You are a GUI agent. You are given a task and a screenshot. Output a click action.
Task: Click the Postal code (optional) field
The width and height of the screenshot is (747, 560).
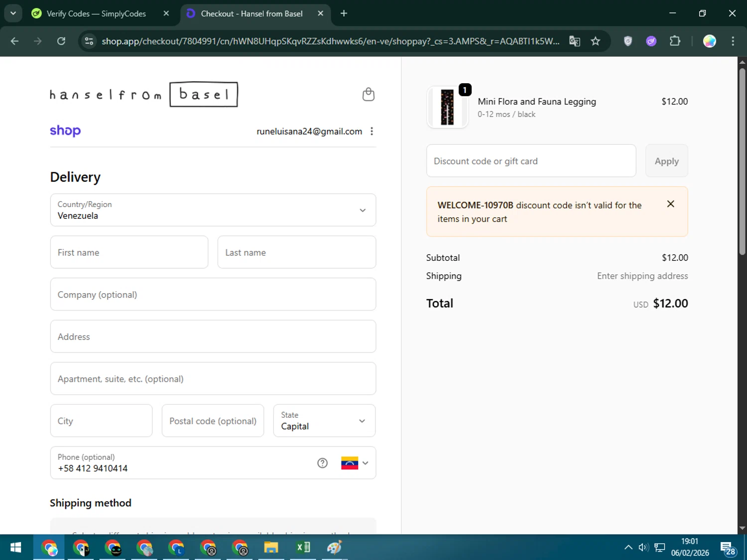(213, 421)
